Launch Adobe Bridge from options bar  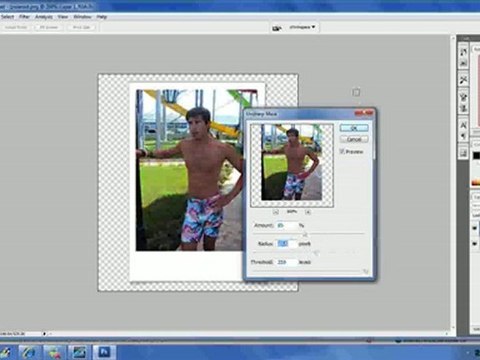(x=277, y=28)
